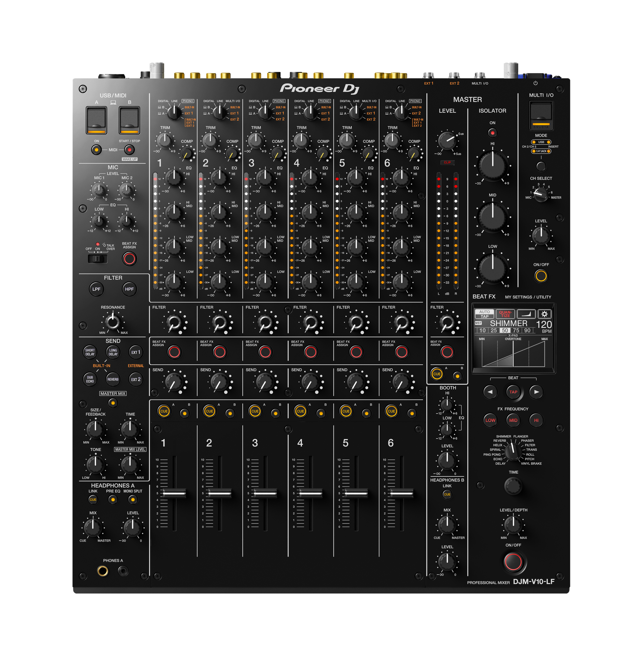
Task: Toggle QUANTIZE on the Beat FX screen
Action: [x=505, y=314]
